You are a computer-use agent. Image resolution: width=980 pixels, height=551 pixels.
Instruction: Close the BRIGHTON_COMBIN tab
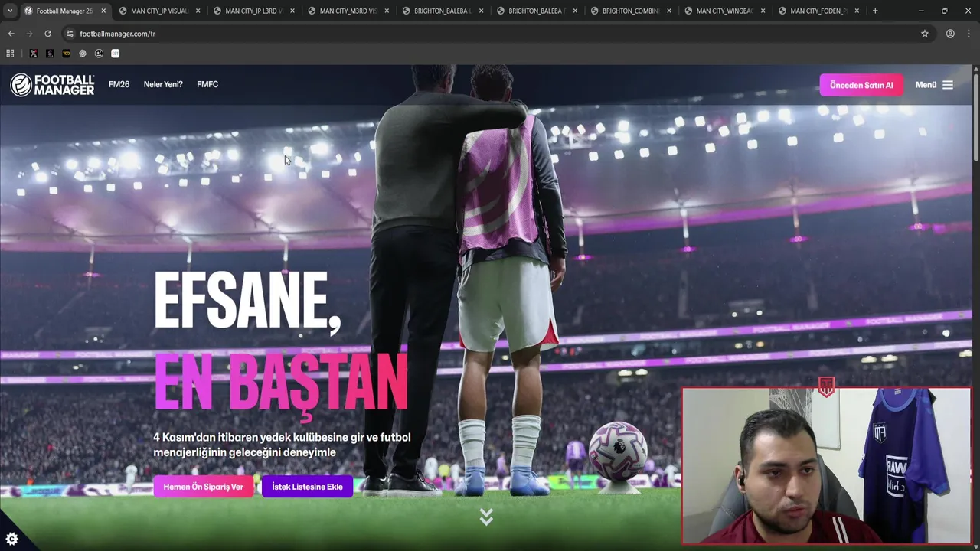click(668, 11)
